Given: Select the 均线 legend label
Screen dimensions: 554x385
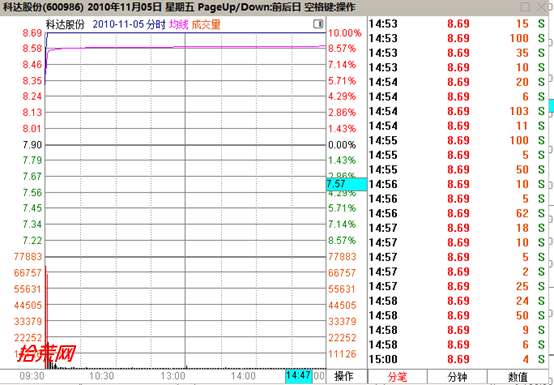Looking at the screenshot, I should (178, 24).
